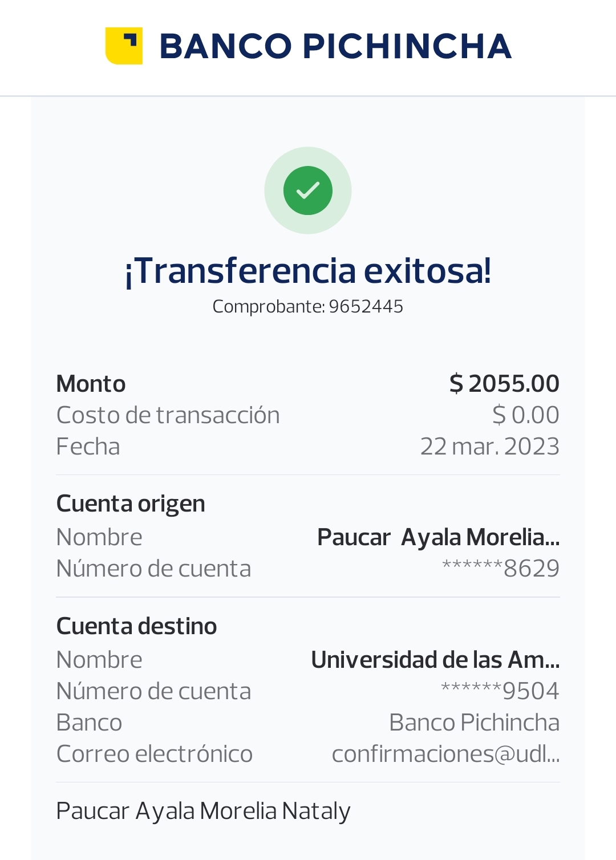Click the green success checkmark icon
This screenshot has height=860, width=616.
tap(308, 190)
